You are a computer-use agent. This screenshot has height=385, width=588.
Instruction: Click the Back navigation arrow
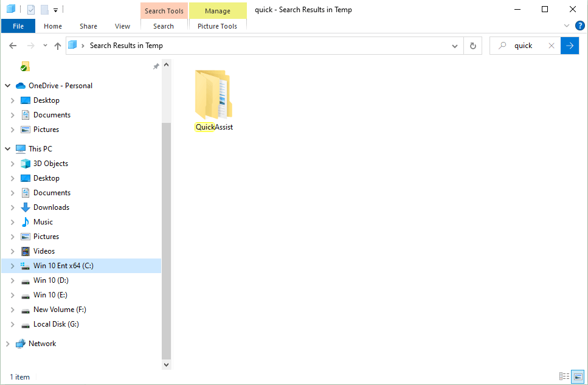13,46
